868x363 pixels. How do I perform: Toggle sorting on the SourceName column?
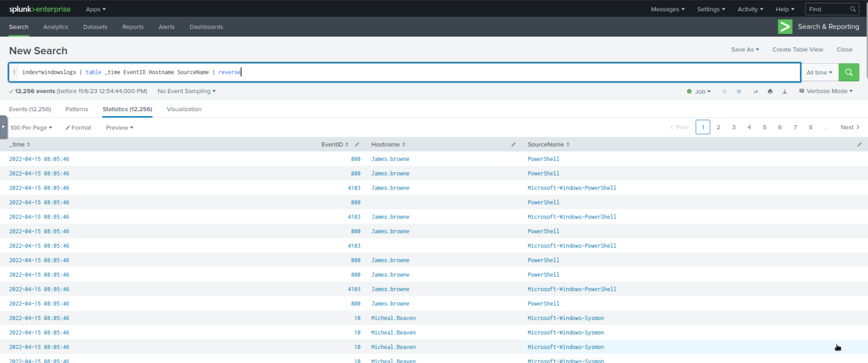click(x=568, y=144)
